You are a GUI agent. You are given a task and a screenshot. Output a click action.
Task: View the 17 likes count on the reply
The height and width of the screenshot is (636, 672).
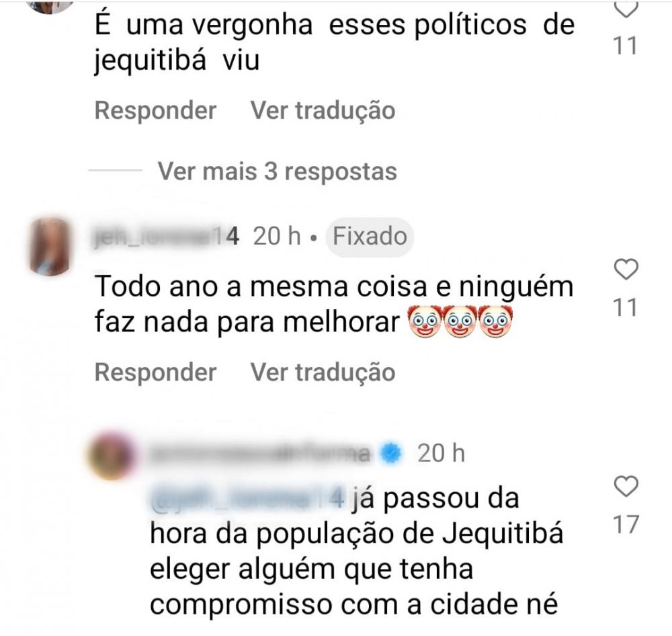click(x=626, y=524)
